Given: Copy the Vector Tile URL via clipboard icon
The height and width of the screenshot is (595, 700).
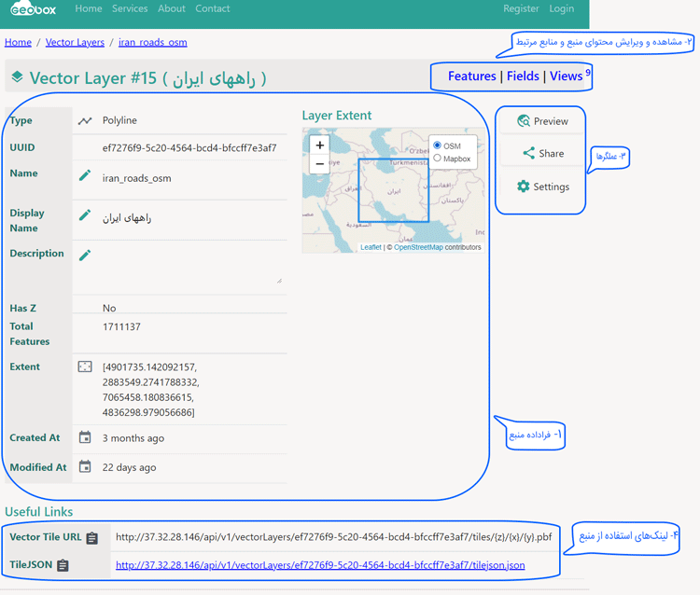Looking at the screenshot, I should coord(92,538).
